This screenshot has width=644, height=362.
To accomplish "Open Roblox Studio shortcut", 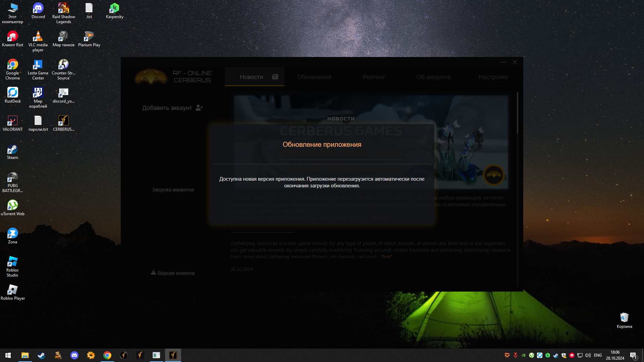I will [12, 267].
